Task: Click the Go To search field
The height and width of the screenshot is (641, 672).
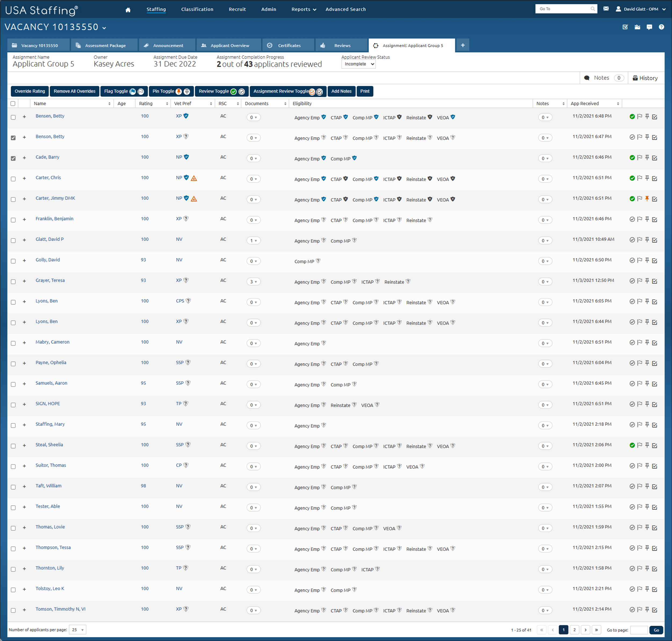Action: click(563, 9)
